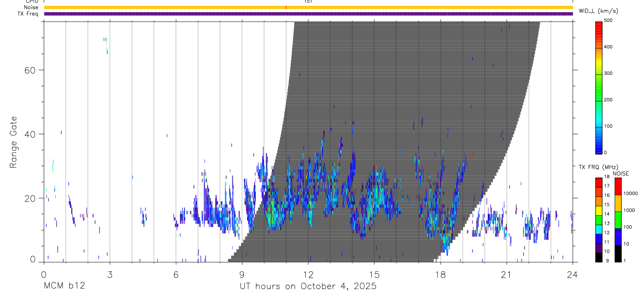Click the 200 tick on the width colorbar
Screen dimensions: 644x297
(609, 100)
